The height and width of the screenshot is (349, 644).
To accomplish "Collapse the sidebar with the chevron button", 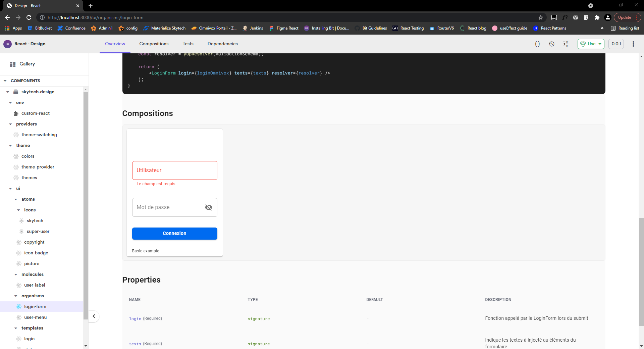I will pyautogui.click(x=94, y=316).
